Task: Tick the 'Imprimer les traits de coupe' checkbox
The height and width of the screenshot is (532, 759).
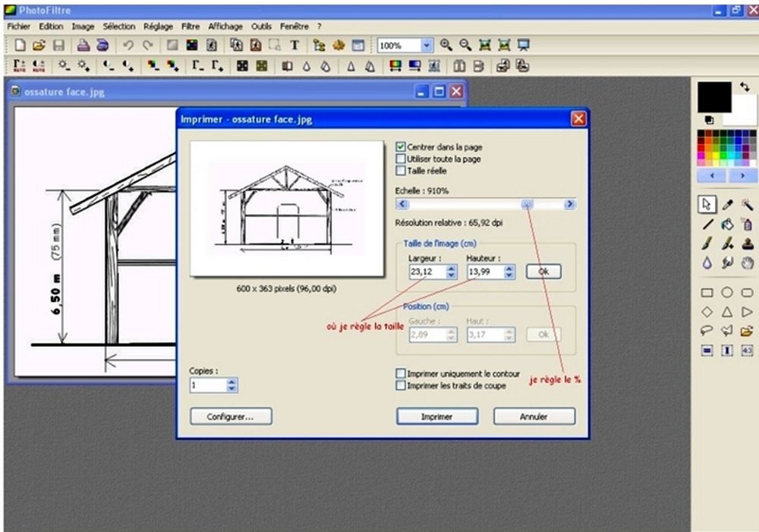Action: tap(401, 386)
